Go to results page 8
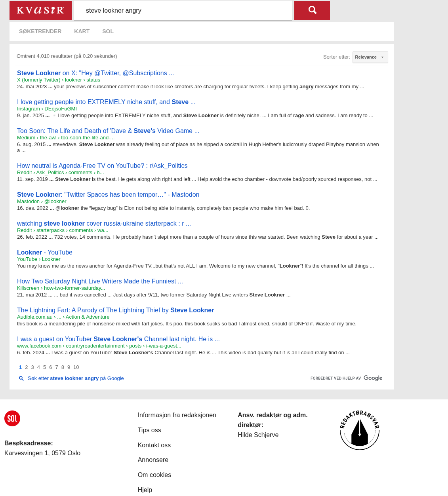 [63, 367]
